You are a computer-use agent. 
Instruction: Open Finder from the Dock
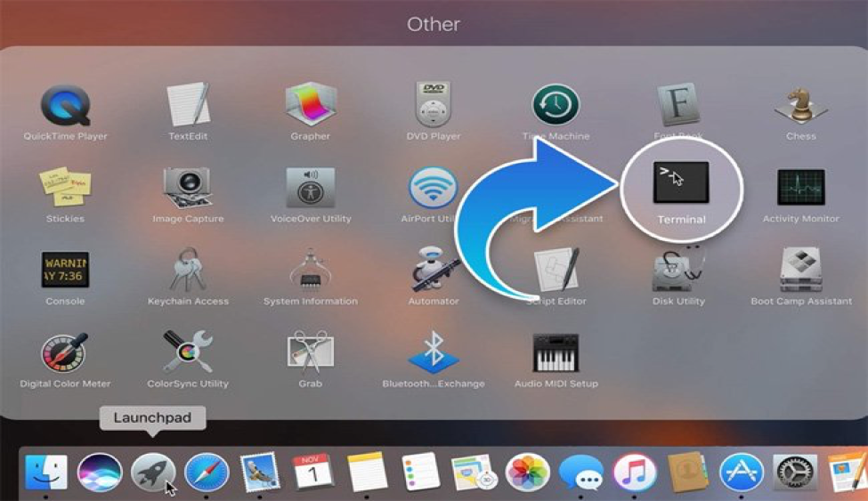(x=46, y=473)
